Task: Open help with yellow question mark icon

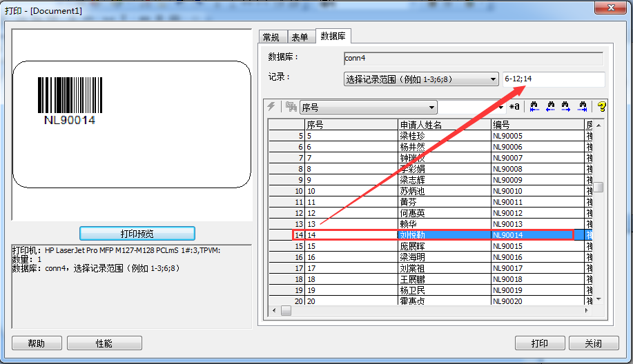Action: click(x=601, y=106)
